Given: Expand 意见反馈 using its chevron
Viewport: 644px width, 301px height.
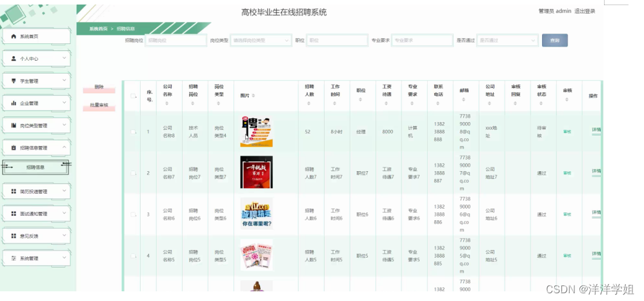Looking at the screenshot, I should [64, 235].
